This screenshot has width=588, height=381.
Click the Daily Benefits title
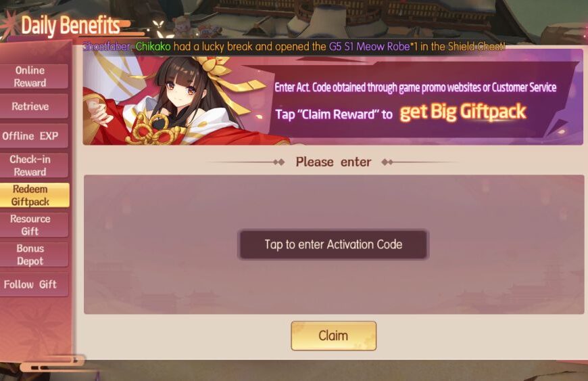(70, 26)
